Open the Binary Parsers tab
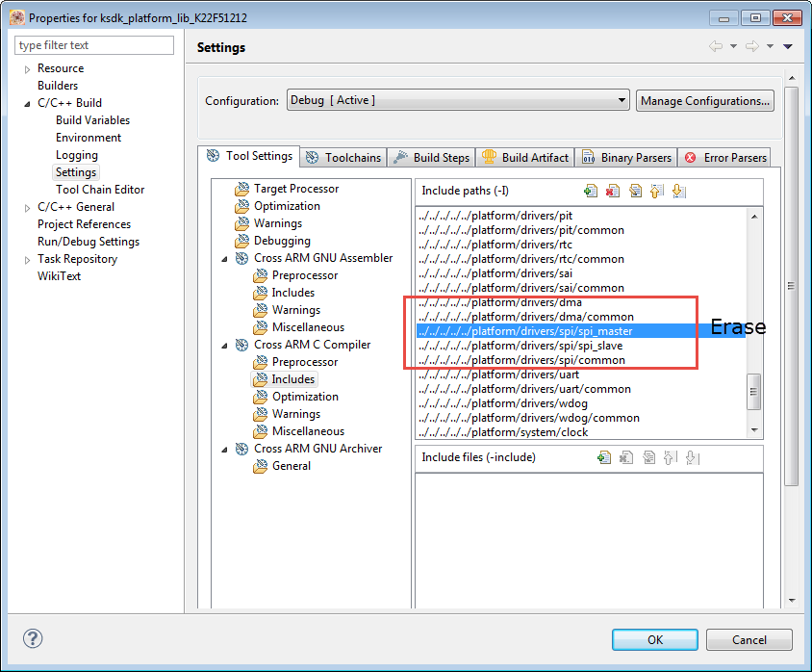 coord(626,158)
